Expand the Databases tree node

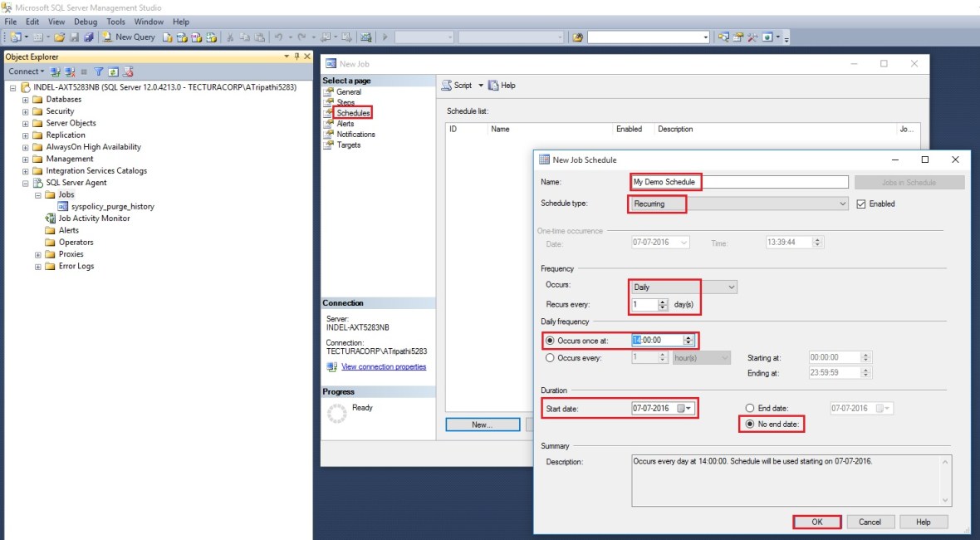[25, 100]
